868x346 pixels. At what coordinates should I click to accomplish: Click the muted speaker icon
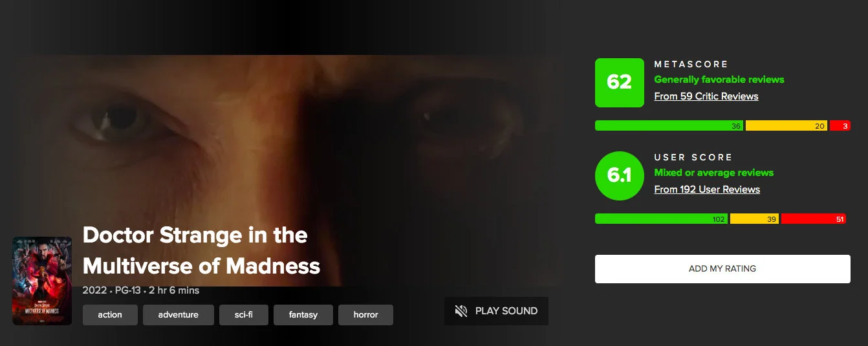pyautogui.click(x=461, y=311)
